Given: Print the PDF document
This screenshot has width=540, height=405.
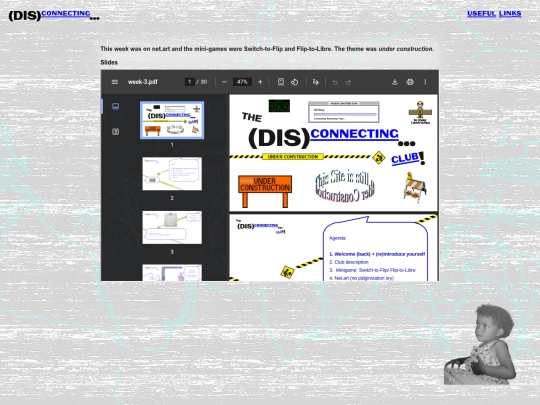Looking at the screenshot, I should [x=410, y=82].
